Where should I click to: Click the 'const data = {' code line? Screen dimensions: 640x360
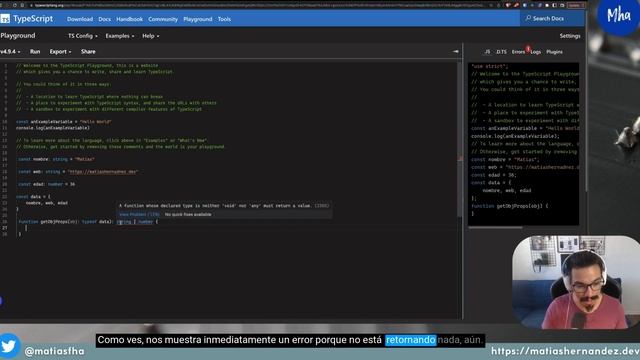click(33, 197)
